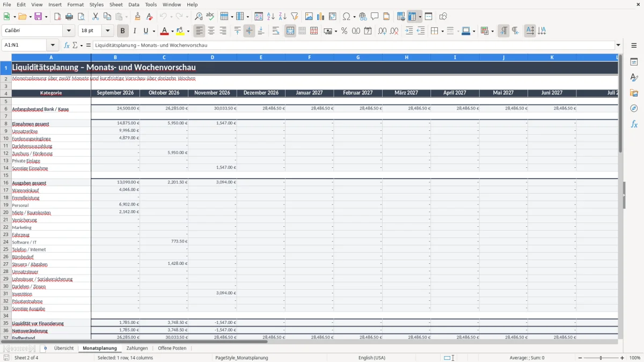Viewport: 644px width, 362px height.
Task: Open sidebar Navigator compass icon
Action: pos(634,108)
